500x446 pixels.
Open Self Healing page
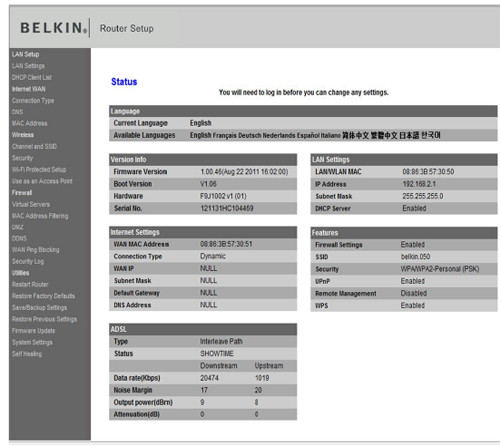27,354
